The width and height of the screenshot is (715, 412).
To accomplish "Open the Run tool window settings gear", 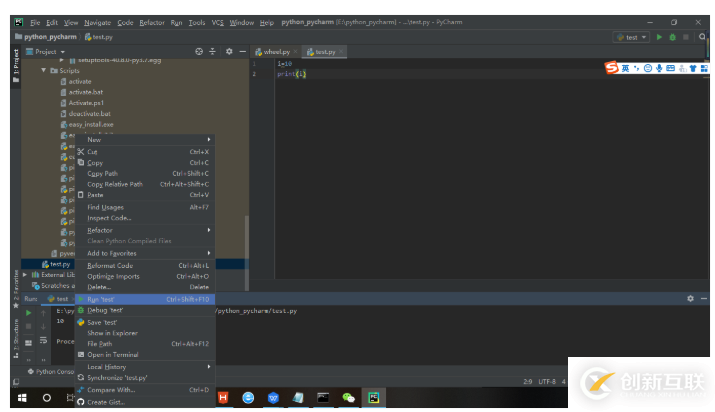I will (x=690, y=298).
